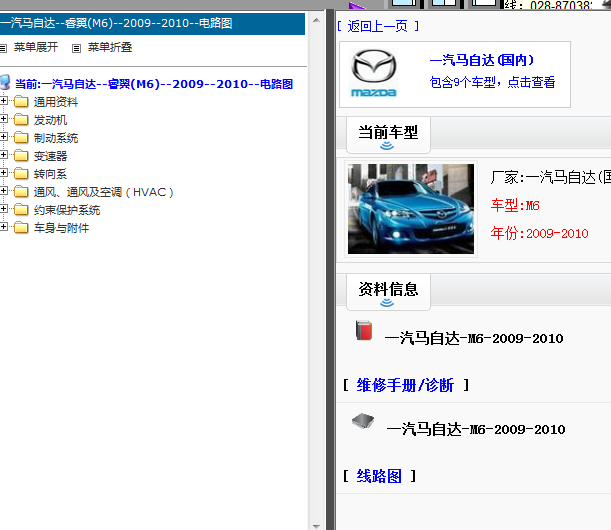Click the computer icon beside 当前 root node
611x530 pixels.
pyautogui.click(x=5, y=82)
